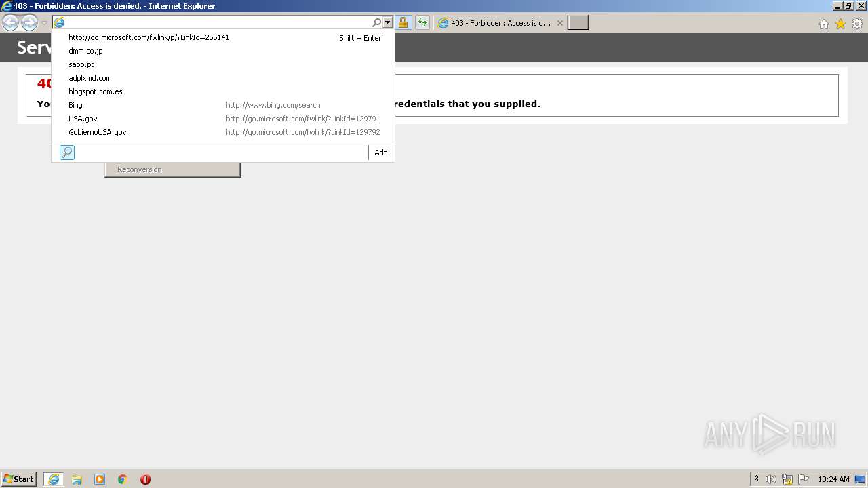
Task: Click the browser Forward arrow button
Action: [29, 23]
